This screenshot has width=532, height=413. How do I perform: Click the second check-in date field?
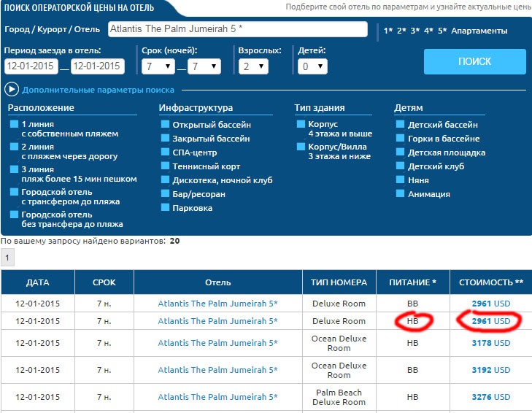tap(97, 66)
